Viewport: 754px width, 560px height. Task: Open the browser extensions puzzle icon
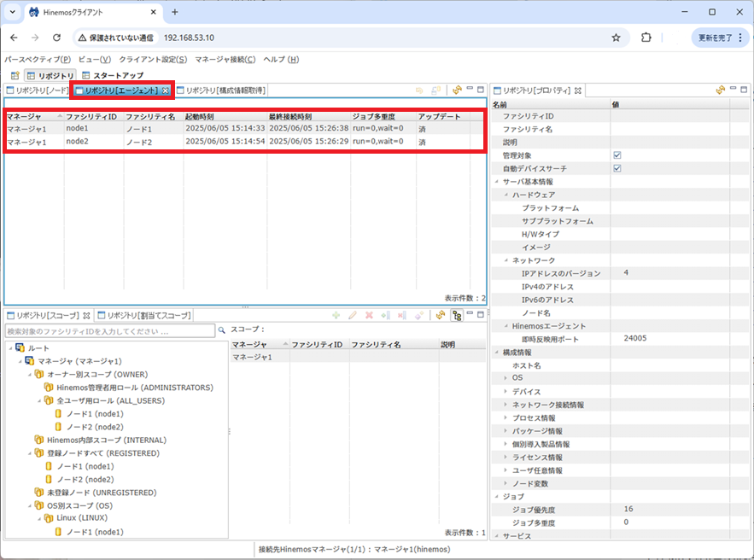[x=646, y=38]
